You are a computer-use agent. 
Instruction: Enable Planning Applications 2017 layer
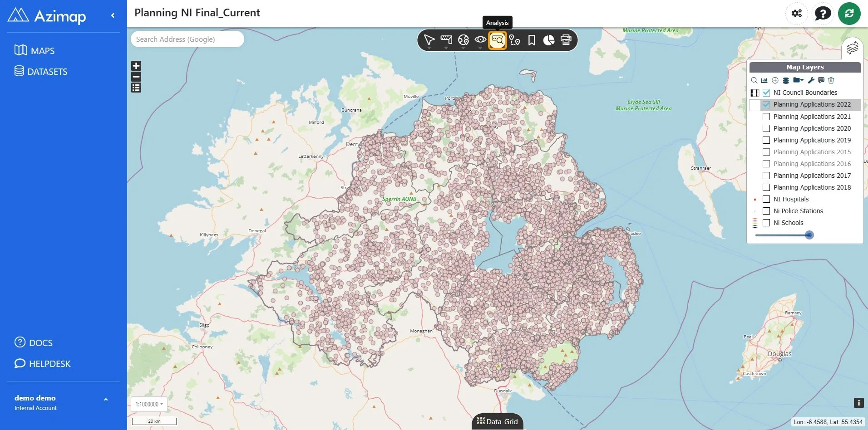(766, 176)
